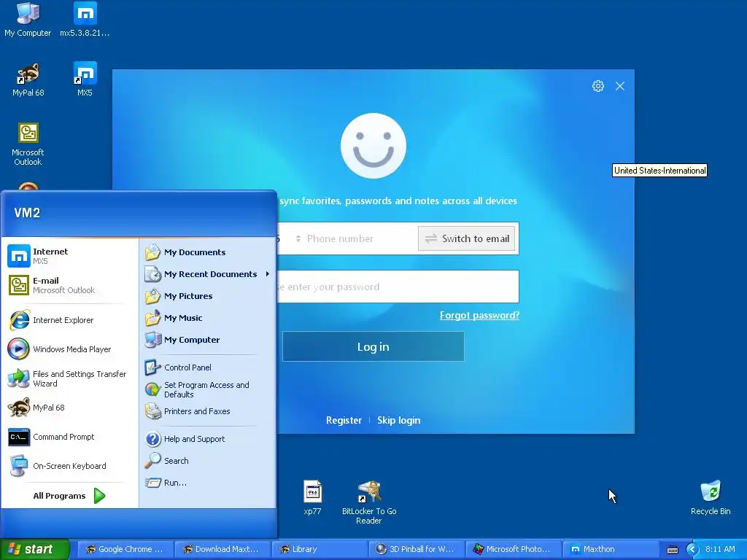Launch Internet MX5 from Start menu

pyautogui.click(x=71, y=256)
